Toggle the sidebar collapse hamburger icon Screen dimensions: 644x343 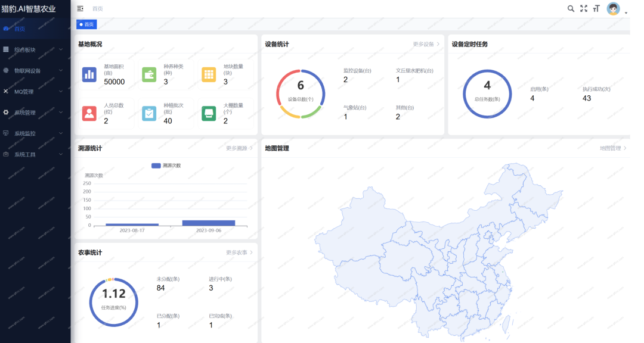point(80,8)
